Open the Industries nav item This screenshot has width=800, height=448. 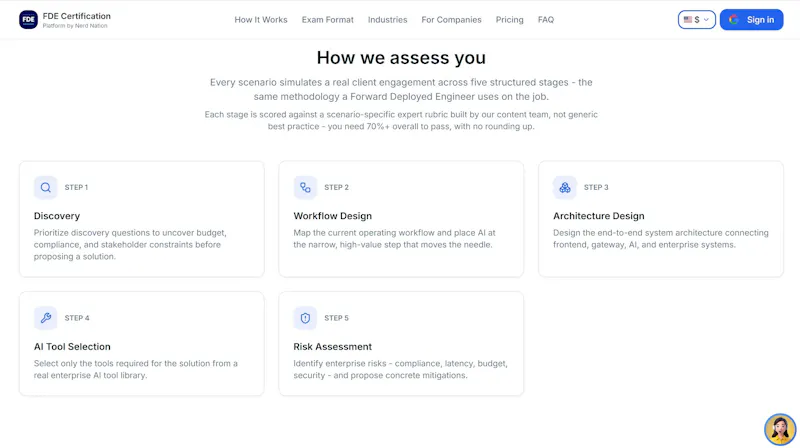(387, 19)
